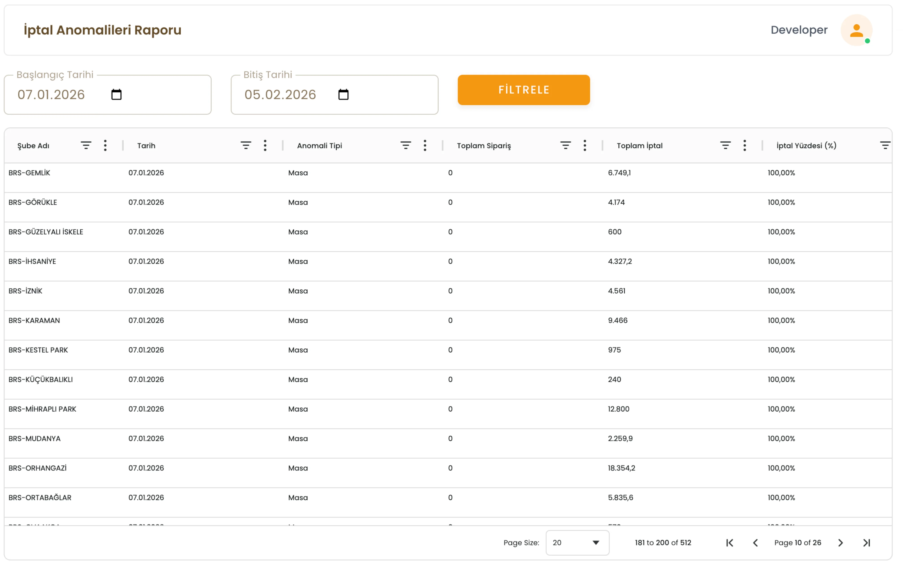This screenshot has width=907, height=588.
Task: Open Şube Adı column options menu
Action: (105, 145)
